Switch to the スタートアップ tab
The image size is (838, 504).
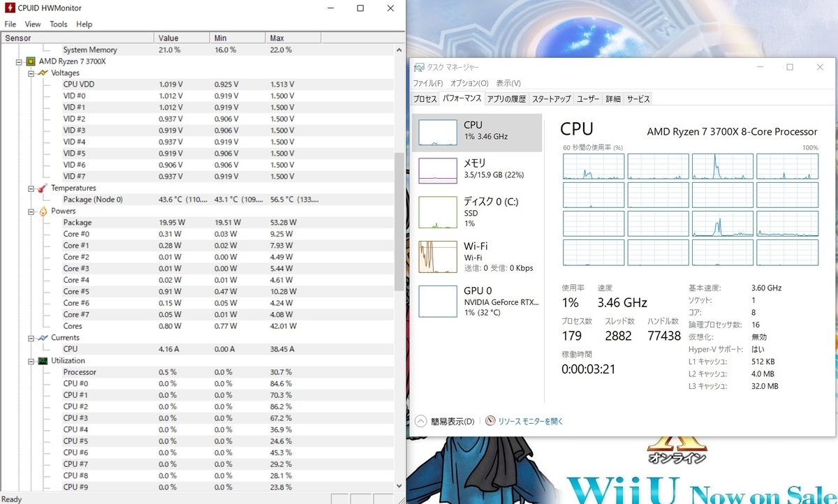(x=551, y=99)
